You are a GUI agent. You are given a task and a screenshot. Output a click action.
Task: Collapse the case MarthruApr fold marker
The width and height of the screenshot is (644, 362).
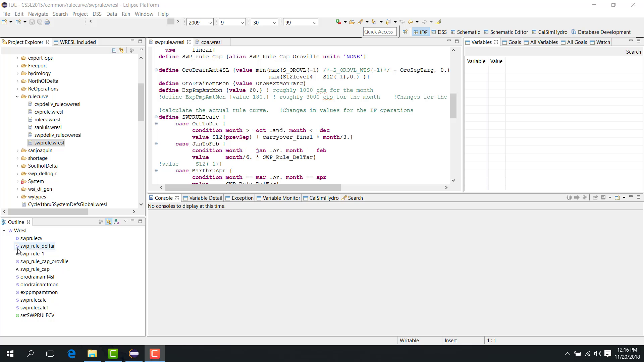156,171
